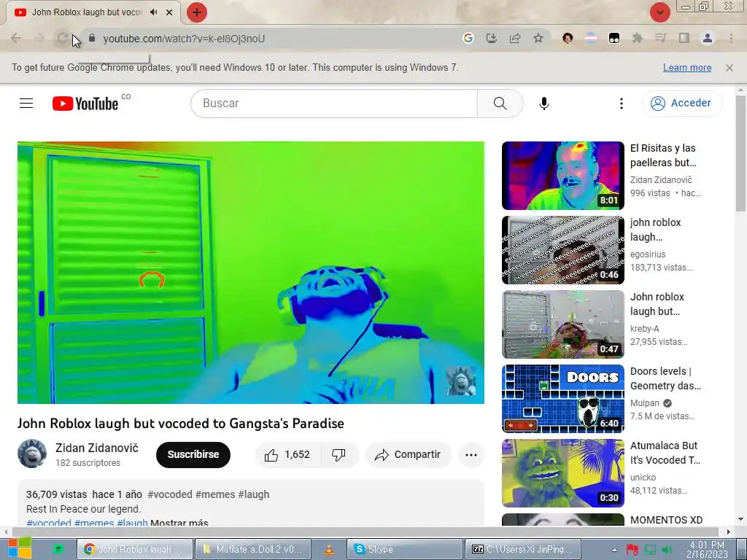This screenshot has height=560, width=747.
Task: View site info lock icon
Action: [x=92, y=38]
